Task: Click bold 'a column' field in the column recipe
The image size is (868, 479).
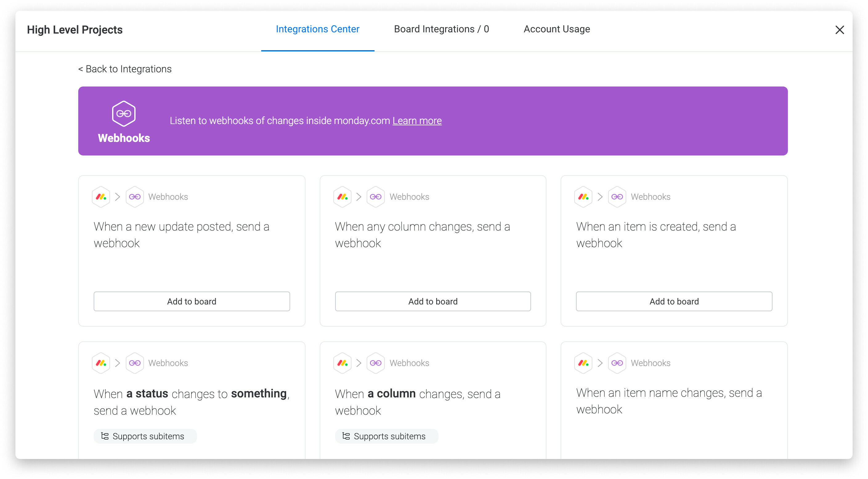Action: (391, 393)
